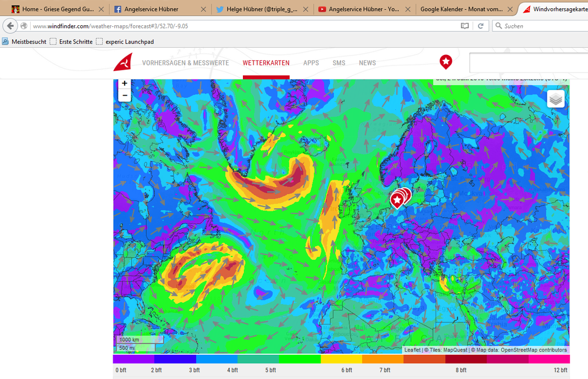Click the light blue 3 bft legend swatch
Screen dimensions: 588x379
[217, 359]
